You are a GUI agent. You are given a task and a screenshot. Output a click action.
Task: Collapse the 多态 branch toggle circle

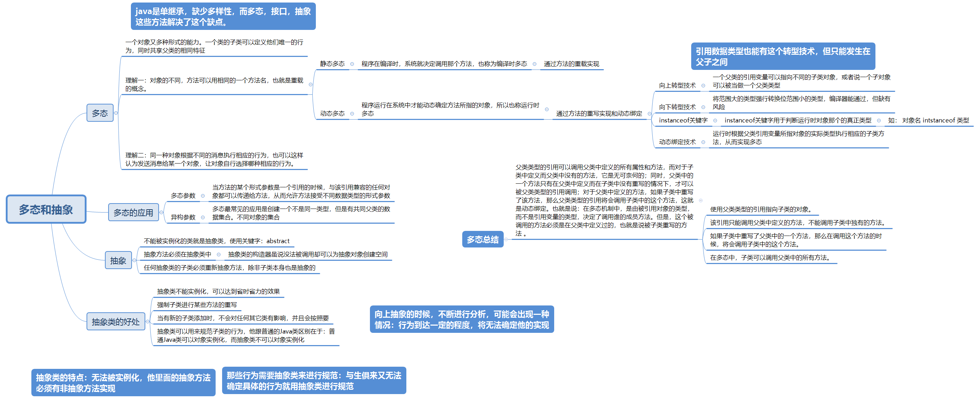click(116, 113)
